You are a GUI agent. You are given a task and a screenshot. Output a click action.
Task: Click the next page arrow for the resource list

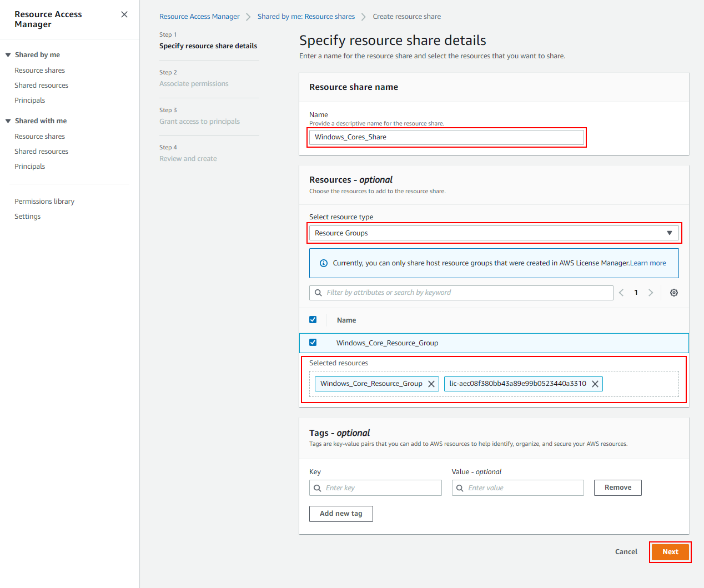(650, 292)
